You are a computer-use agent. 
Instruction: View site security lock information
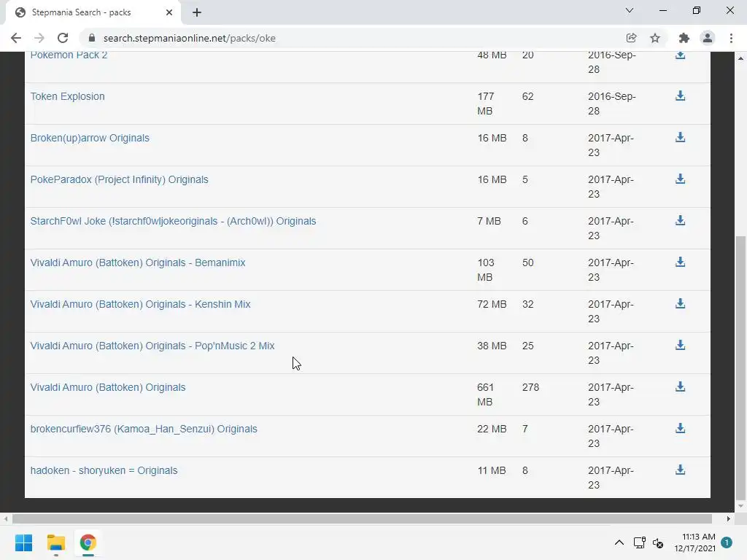[92, 38]
